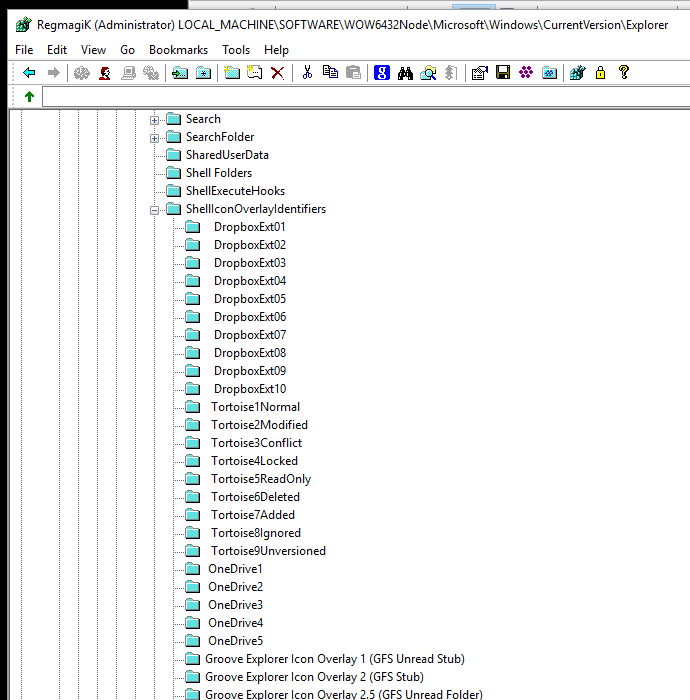Select the Tortoise9Unversioned key
690x700 pixels.
(x=268, y=551)
